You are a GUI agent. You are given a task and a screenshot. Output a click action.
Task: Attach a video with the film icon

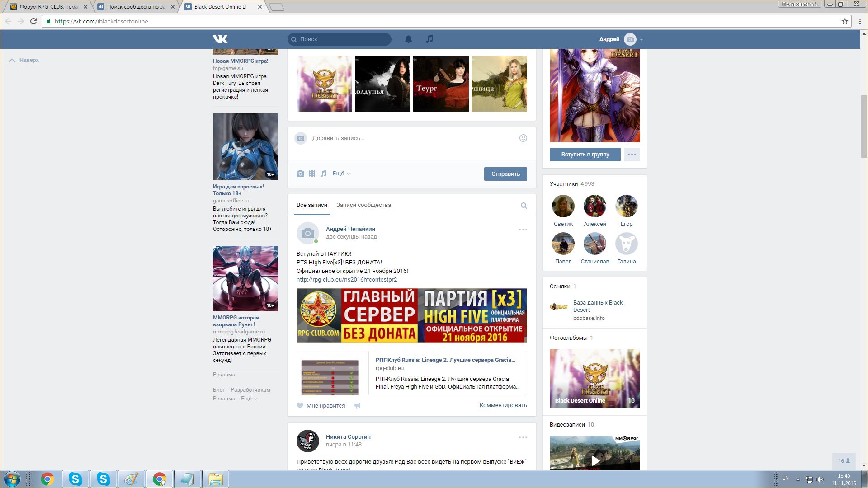click(x=312, y=174)
